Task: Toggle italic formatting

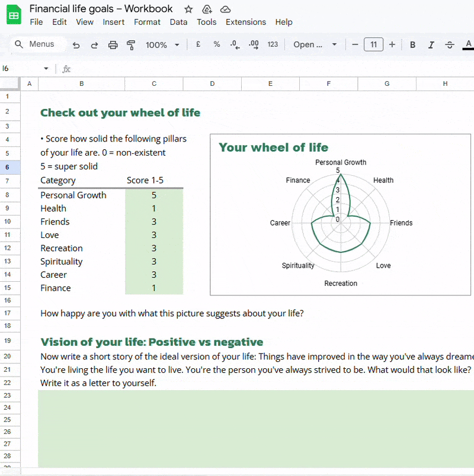Action: coord(431,45)
